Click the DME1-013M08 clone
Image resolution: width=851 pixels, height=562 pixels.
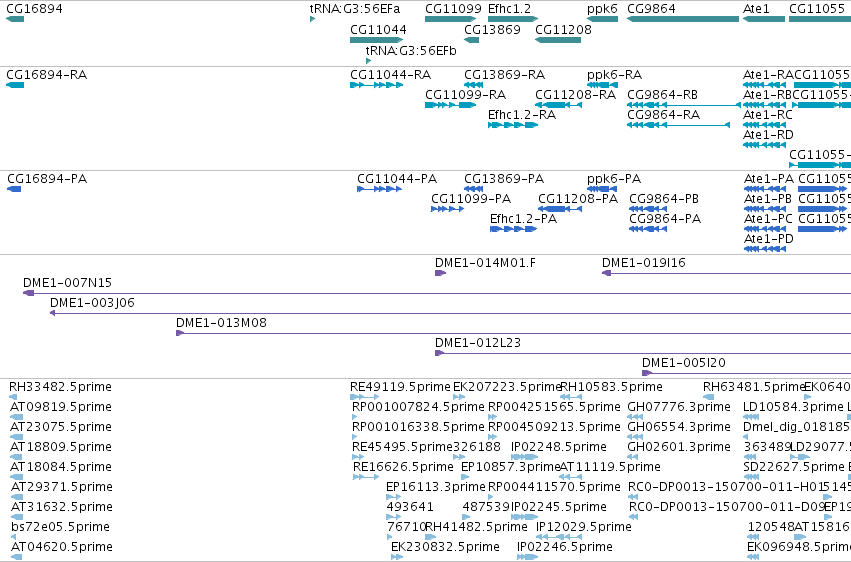(x=513, y=333)
